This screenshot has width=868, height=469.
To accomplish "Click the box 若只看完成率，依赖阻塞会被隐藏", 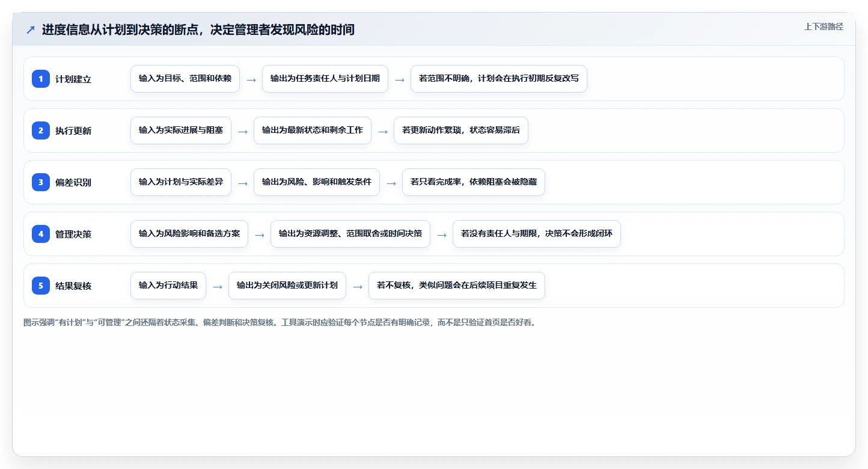I will [x=474, y=182].
